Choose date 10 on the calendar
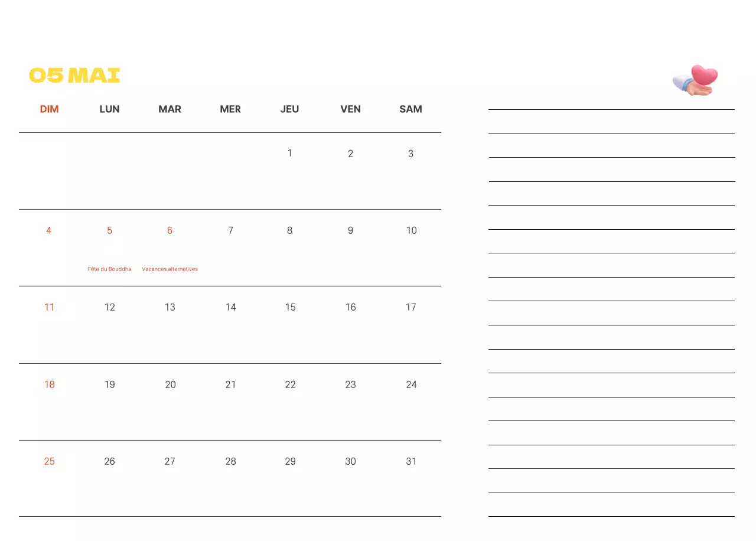Image resolution: width=756 pixels, height=541 pixels. (411, 230)
